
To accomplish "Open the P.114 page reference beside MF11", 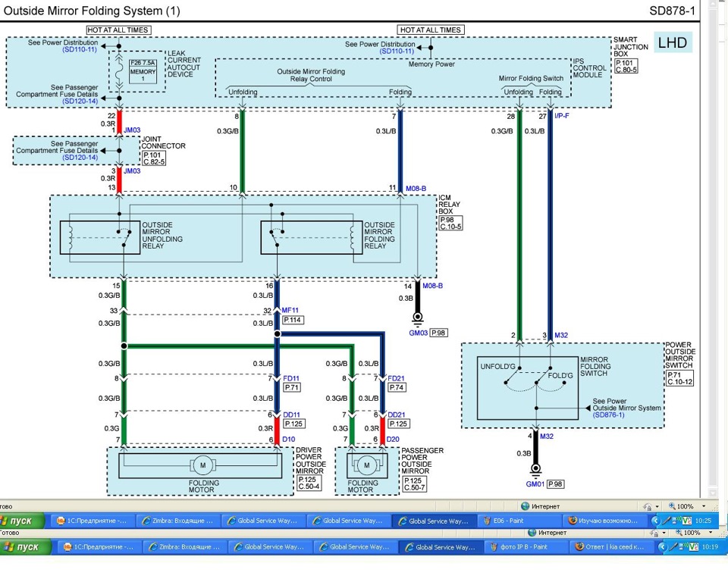I will click(x=293, y=320).
